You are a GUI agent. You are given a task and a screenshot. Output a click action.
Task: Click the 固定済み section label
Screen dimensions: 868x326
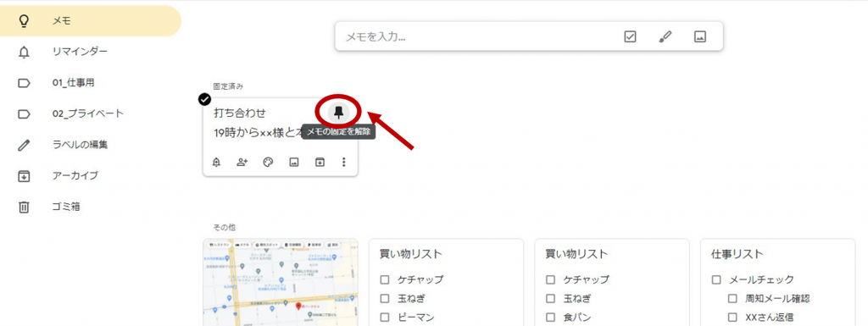(229, 86)
